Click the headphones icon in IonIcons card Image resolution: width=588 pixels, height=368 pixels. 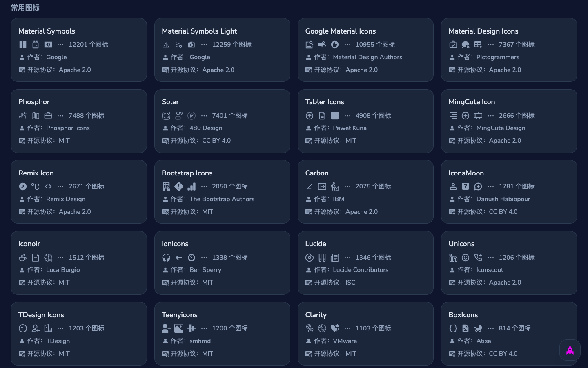(166, 258)
